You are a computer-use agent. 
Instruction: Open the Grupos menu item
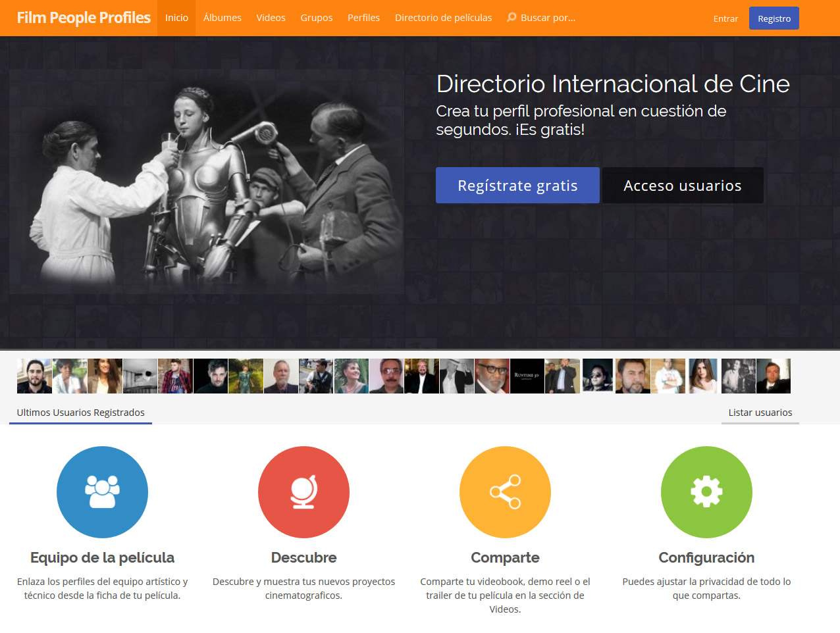point(317,18)
